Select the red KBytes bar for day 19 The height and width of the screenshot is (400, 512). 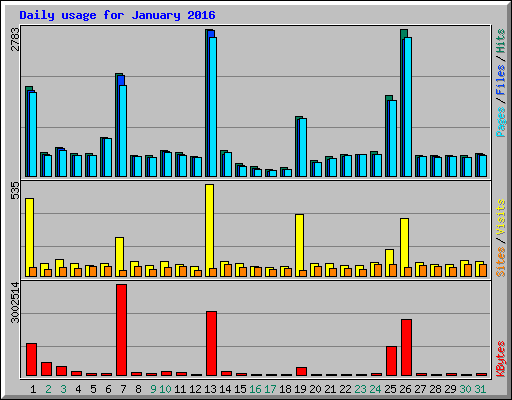pyautogui.click(x=301, y=371)
